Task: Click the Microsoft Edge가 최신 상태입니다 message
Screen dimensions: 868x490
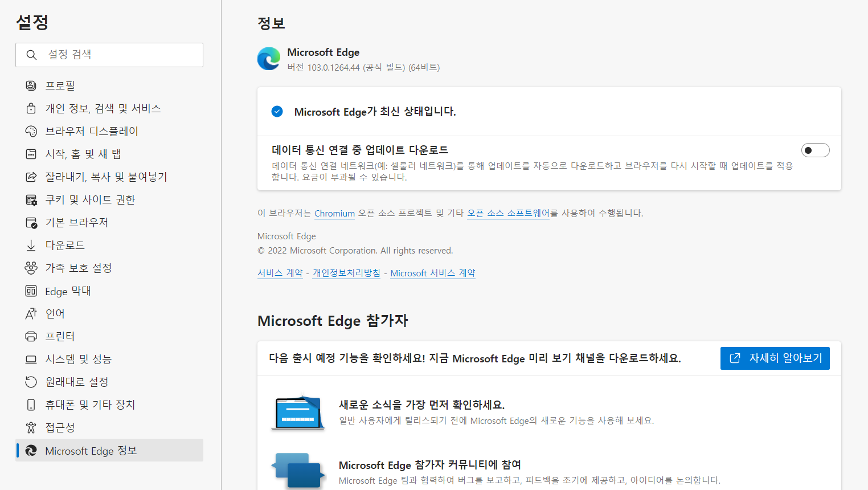Action: coord(375,112)
